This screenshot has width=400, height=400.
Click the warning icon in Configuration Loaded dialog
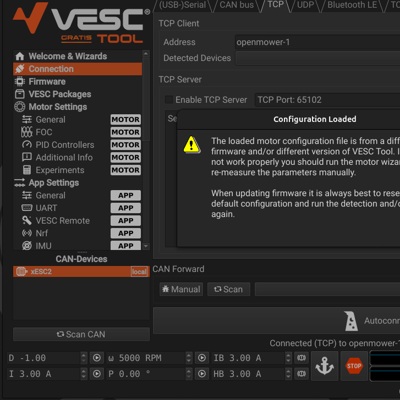[x=192, y=144]
